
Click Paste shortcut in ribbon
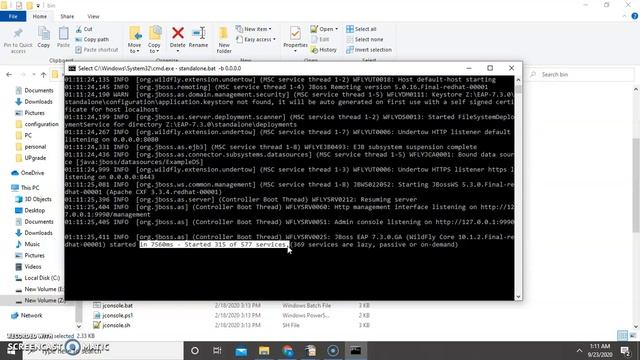pyautogui.click(x=97, y=49)
